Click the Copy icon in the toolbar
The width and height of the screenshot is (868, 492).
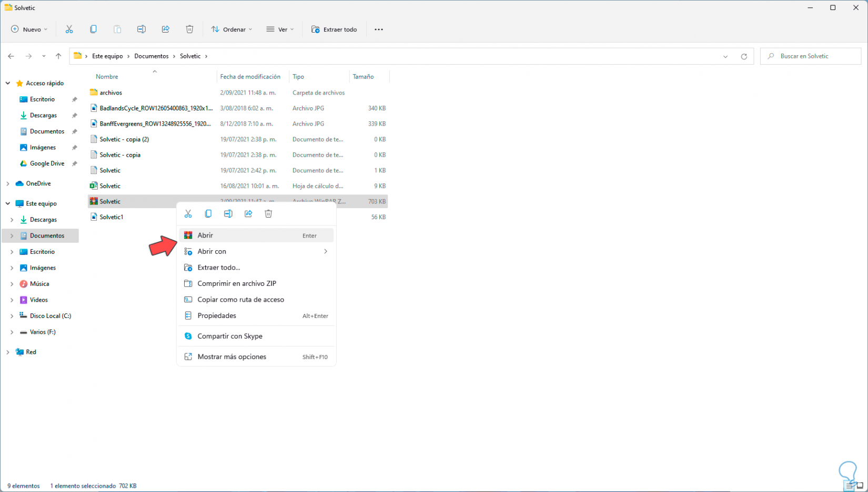tap(93, 29)
